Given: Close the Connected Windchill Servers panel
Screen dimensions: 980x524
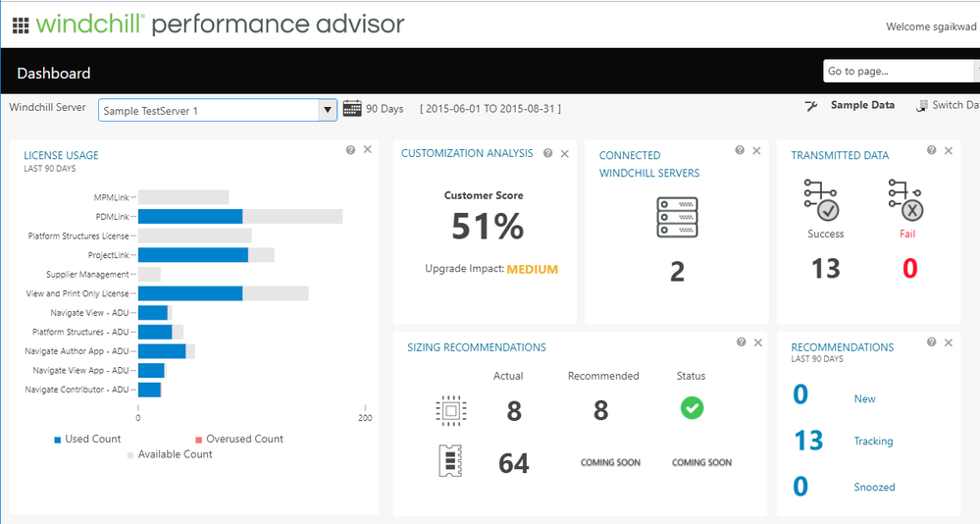Looking at the screenshot, I should [757, 151].
